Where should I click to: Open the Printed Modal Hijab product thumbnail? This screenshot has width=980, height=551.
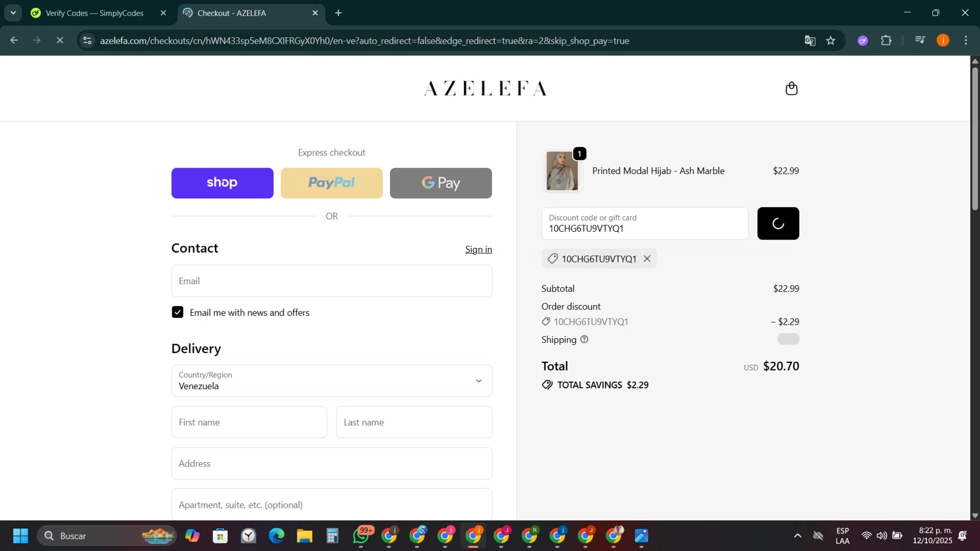[x=562, y=171]
